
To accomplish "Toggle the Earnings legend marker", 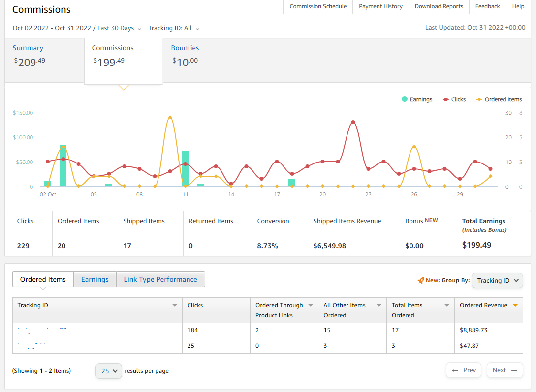I will 405,99.
